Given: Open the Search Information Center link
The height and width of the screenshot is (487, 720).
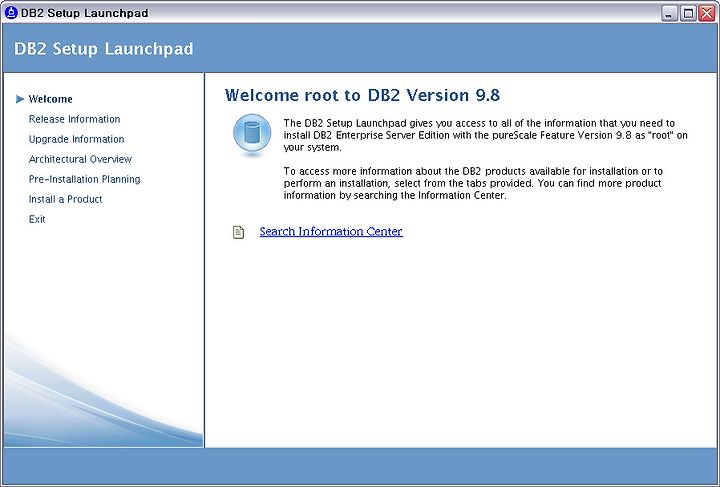Looking at the screenshot, I should [331, 231].
